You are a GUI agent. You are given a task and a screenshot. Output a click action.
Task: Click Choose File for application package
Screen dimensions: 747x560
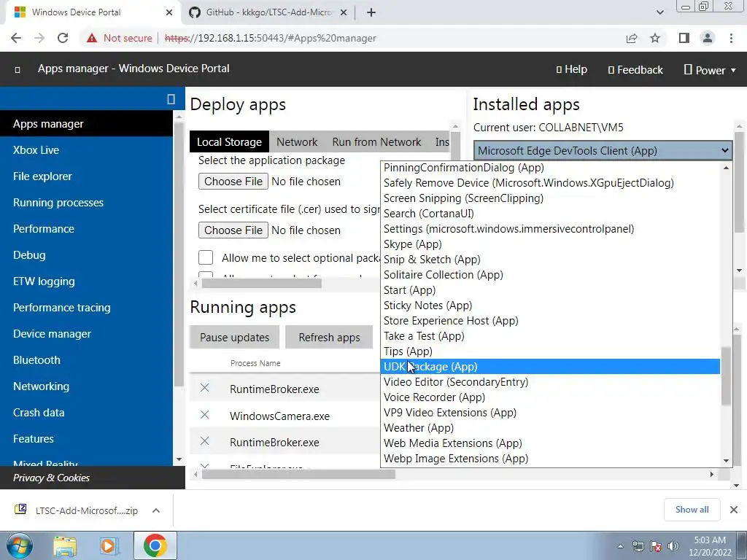[233, 182]
